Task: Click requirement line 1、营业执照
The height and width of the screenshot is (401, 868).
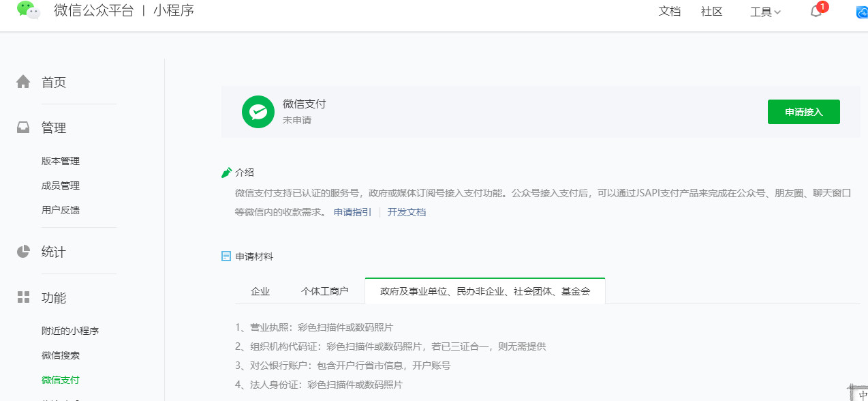Action: pyautogui.click(x=314, y=327)
